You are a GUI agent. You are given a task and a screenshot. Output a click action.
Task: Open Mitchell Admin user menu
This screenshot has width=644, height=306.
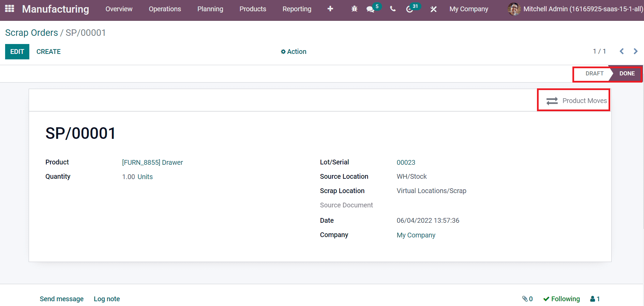coord(575,9)
